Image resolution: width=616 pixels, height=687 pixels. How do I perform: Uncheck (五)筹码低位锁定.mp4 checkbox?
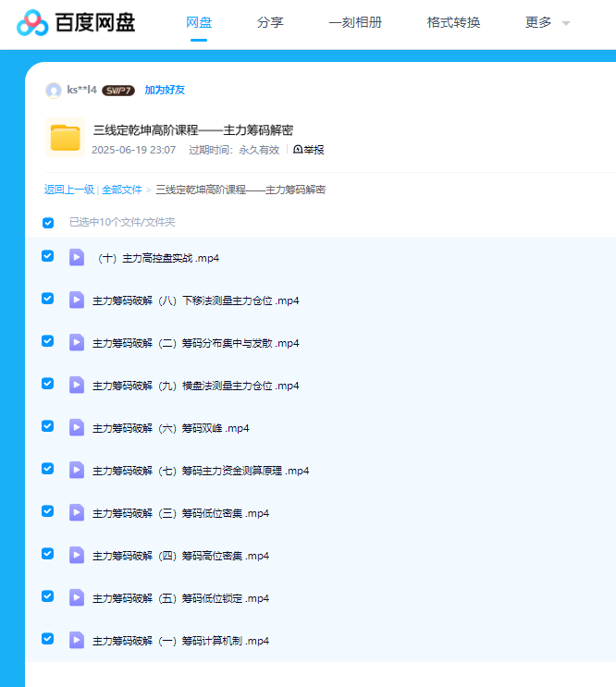48,595
